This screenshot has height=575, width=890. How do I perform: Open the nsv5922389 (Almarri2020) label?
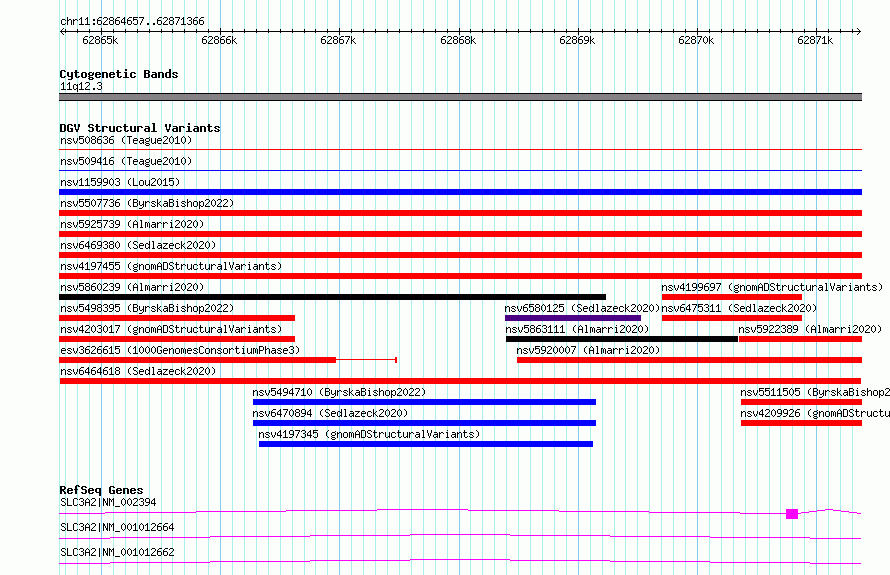[811, 329]
